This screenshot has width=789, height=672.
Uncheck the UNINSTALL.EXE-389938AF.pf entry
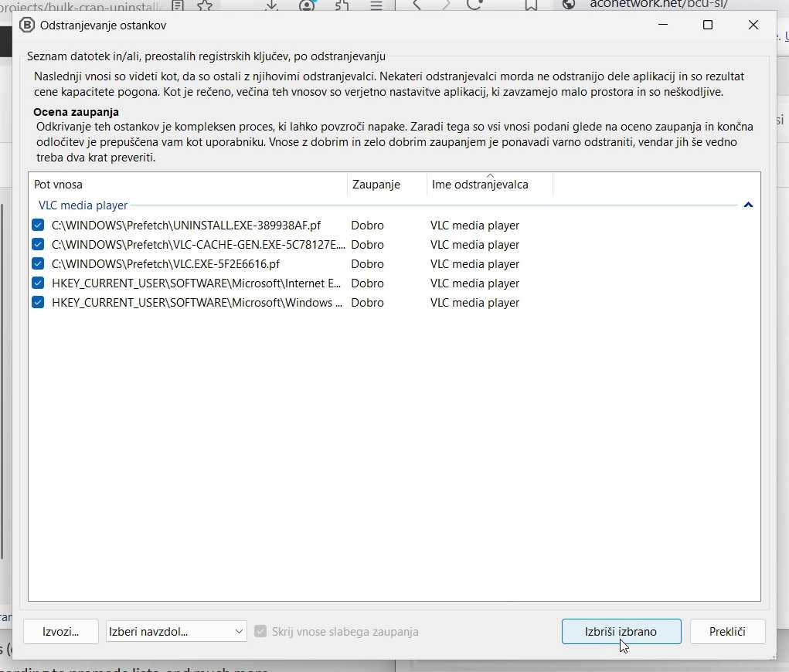tap(38, 226)
